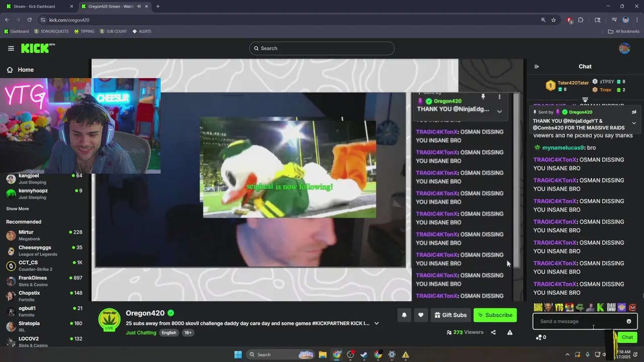Expand the pinned chat message chevron

pos(634,123)
